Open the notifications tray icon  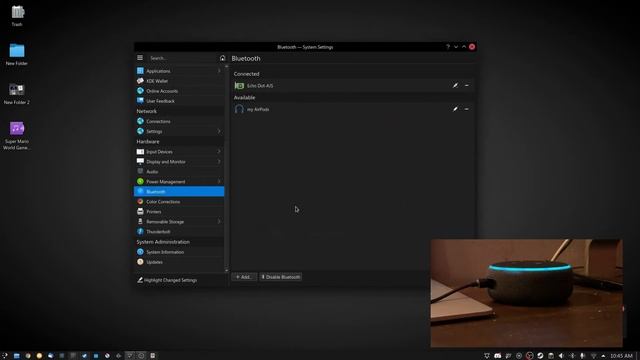click(x=487, y=356)
